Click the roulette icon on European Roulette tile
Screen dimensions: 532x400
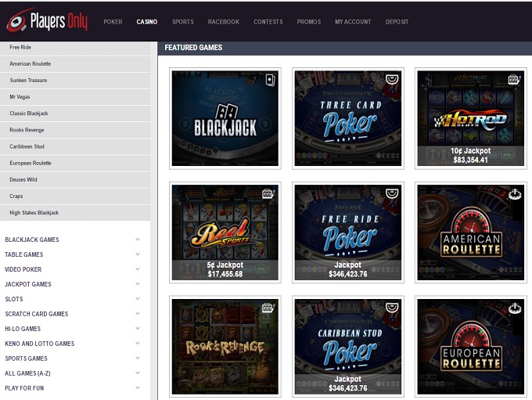[x=514, y=308]
